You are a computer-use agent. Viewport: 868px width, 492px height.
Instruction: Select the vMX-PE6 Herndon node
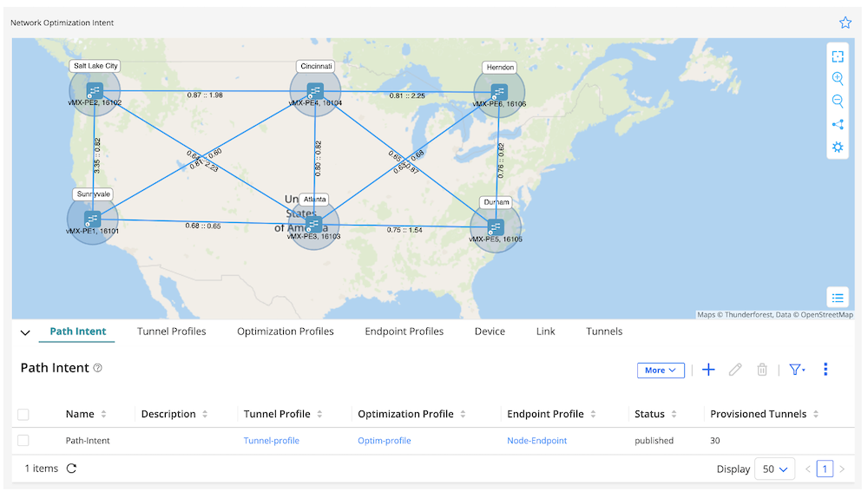pos(499,92)
